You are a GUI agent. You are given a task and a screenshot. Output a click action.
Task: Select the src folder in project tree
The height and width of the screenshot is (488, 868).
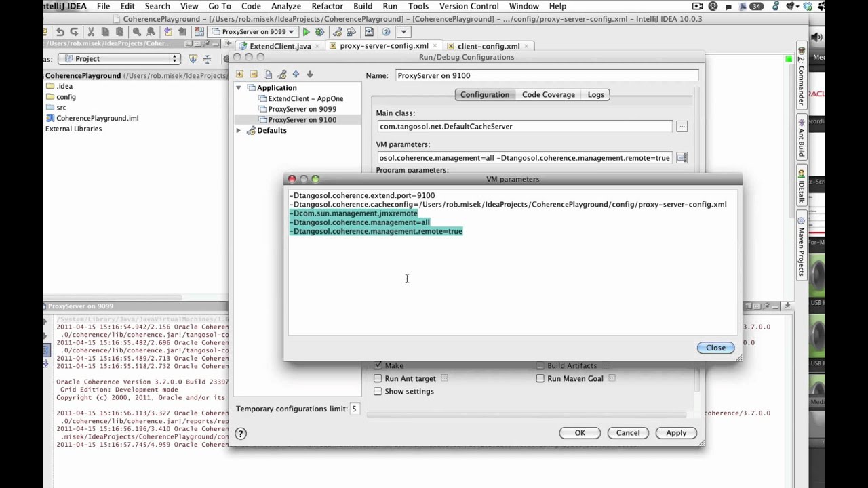pyautogui.click(x=61, y=108)
